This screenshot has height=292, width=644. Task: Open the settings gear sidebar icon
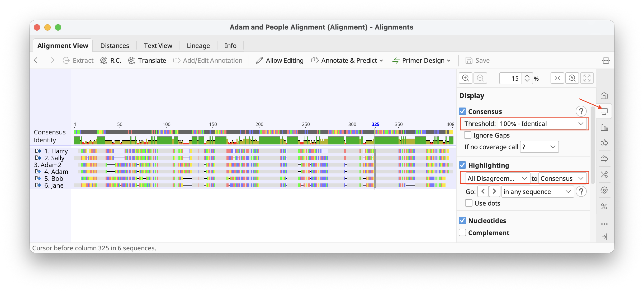point(604,190)
